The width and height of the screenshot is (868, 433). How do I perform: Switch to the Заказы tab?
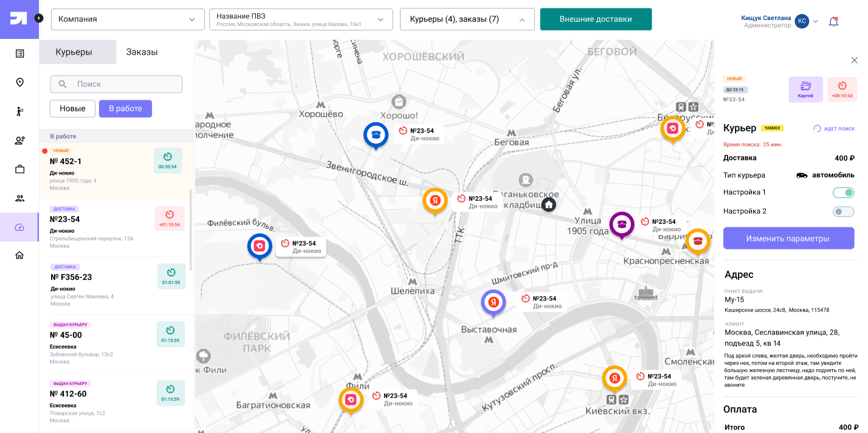(142, 52)
